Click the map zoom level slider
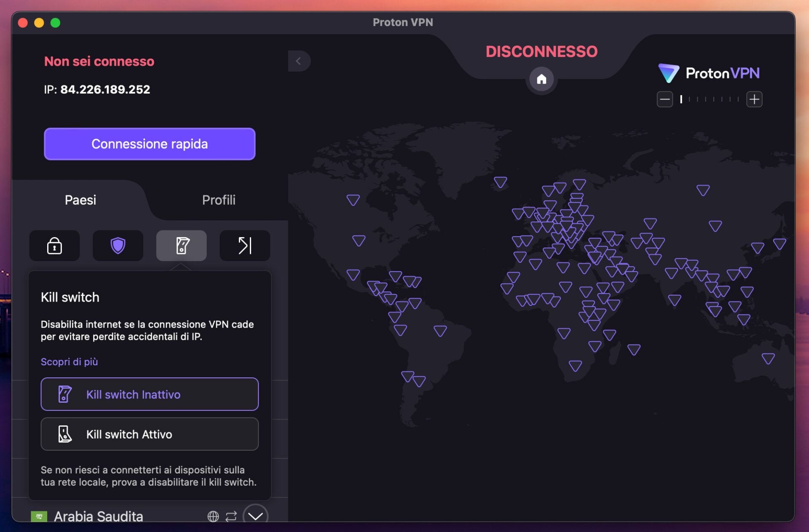 (x=710, y=99)
